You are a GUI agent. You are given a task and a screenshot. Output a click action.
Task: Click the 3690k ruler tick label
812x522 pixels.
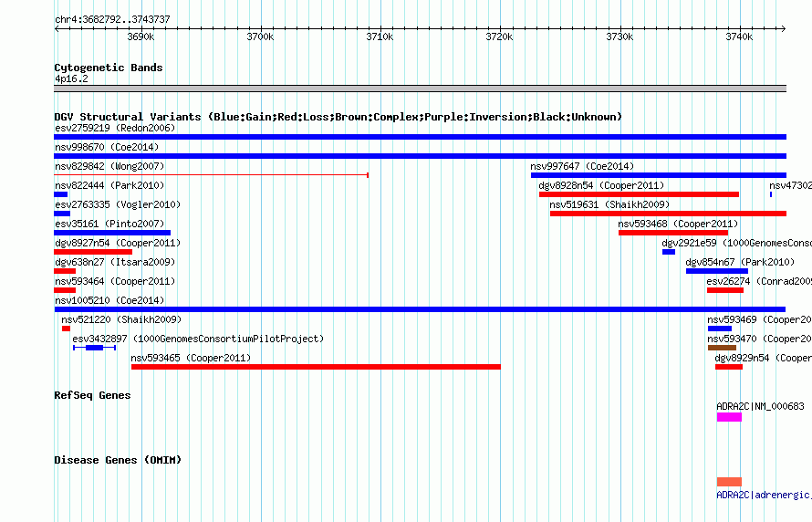[141, 37]
